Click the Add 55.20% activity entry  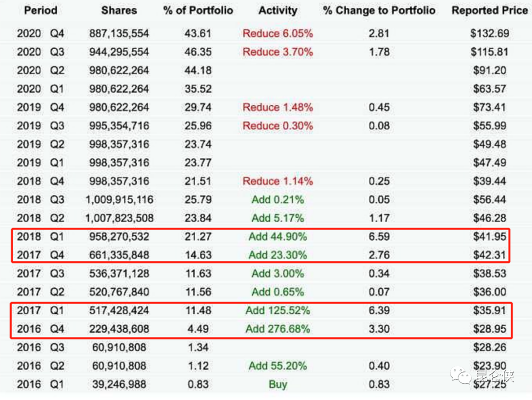tap(278, 366)
